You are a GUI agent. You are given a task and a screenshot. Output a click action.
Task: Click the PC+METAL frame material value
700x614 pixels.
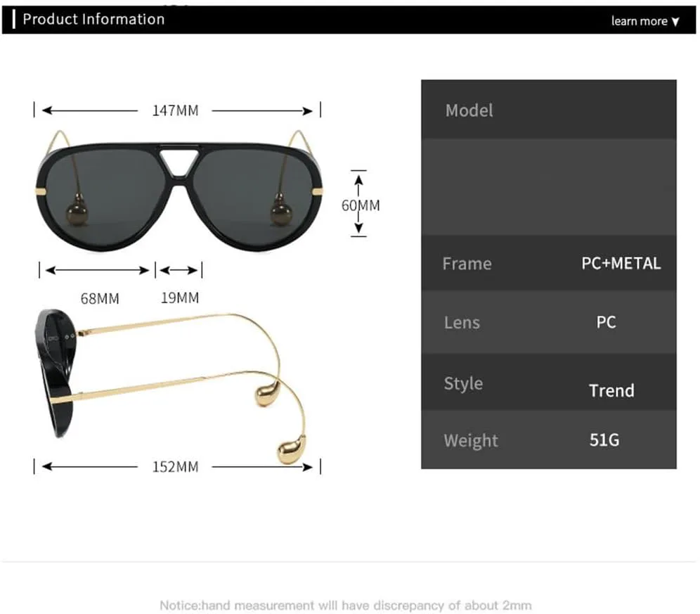pyautogui.click(x=621, y=264)
